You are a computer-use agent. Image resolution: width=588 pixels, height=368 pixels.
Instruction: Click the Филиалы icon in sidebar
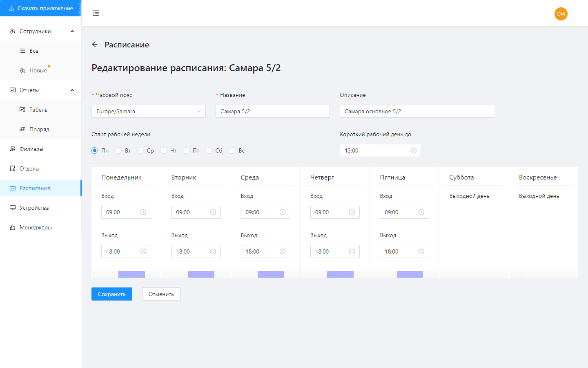coord(13,149)
